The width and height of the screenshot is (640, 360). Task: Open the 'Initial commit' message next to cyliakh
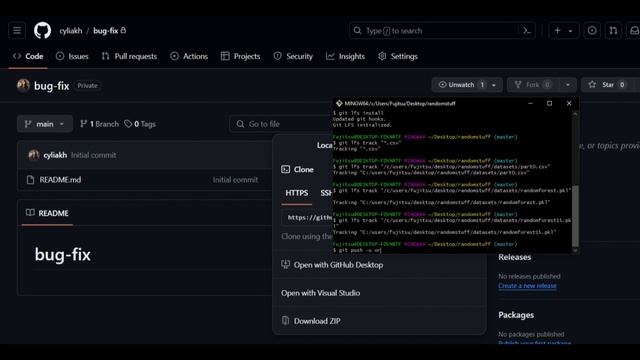point(93,155)
